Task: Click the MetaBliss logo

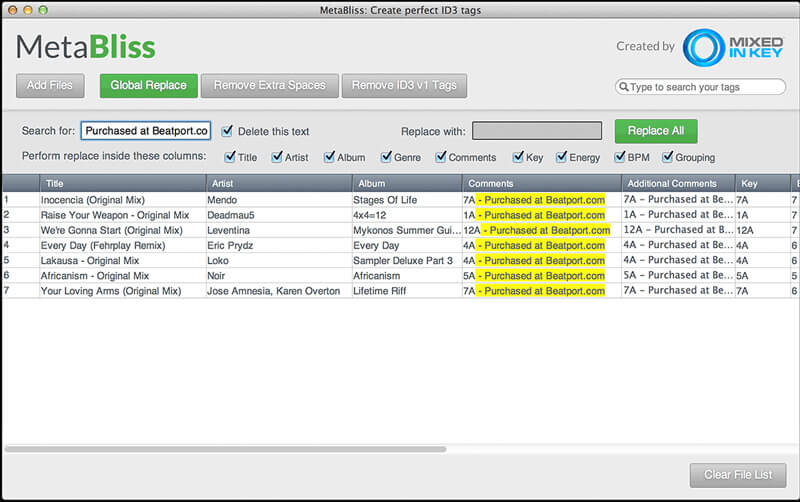Action: click(x=86, y=47)
